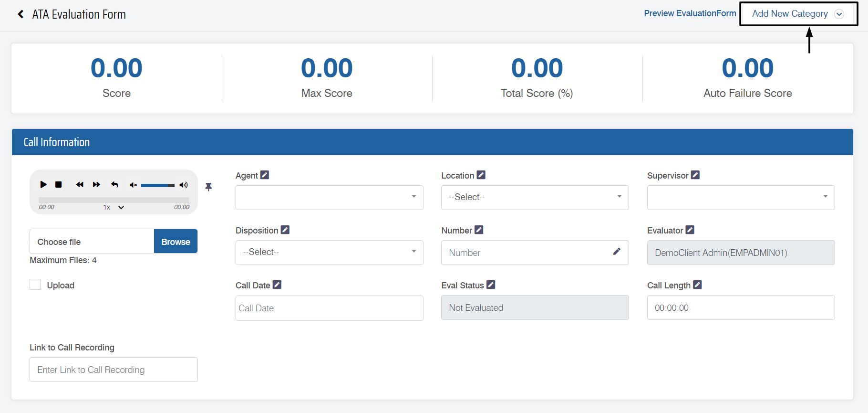Mute audio with the mute speaker icon

(x=133, y=185)
